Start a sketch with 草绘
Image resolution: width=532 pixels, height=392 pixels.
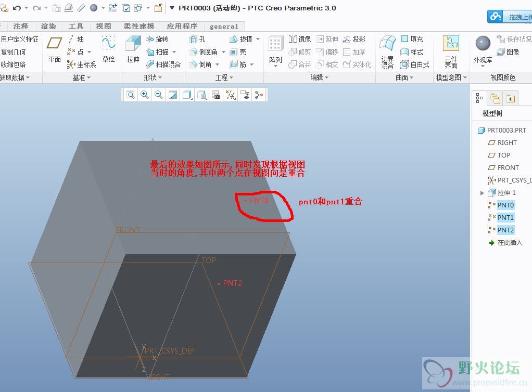click(x=109, y=50)
